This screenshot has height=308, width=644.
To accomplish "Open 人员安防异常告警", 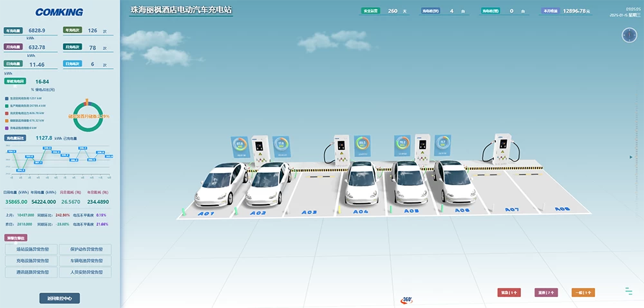I will click(x=86, y=272).
